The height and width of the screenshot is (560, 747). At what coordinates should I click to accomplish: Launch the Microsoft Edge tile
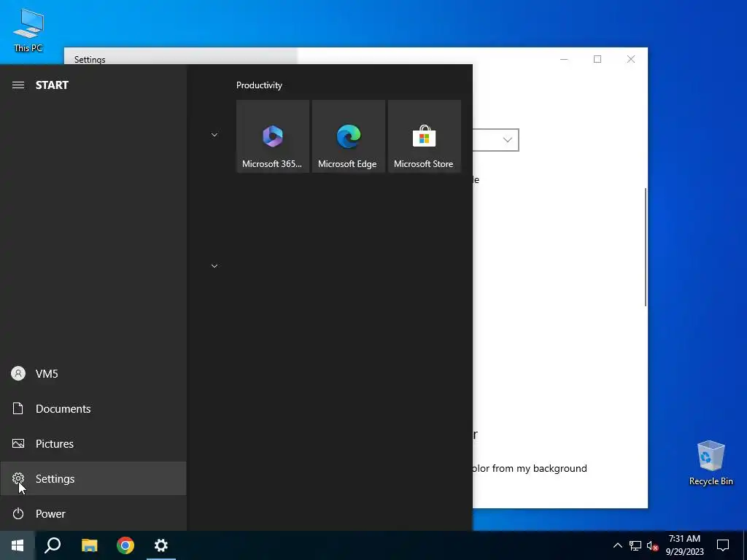tap(348, 136)
